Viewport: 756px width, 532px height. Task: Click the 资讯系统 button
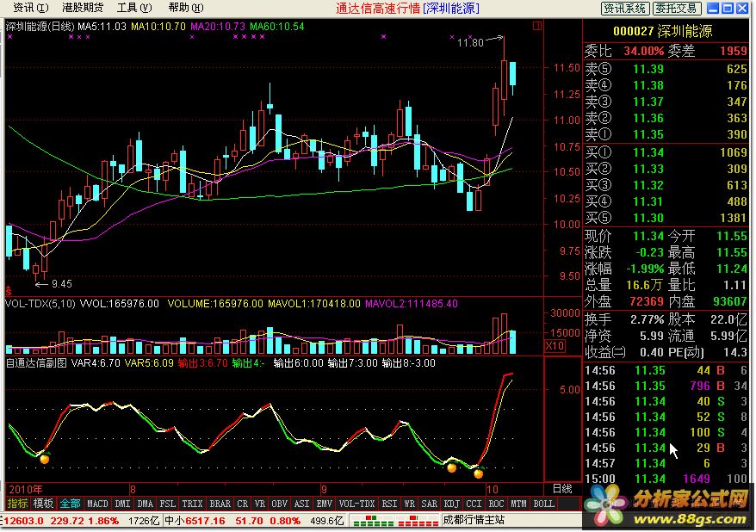pos(625,9)
